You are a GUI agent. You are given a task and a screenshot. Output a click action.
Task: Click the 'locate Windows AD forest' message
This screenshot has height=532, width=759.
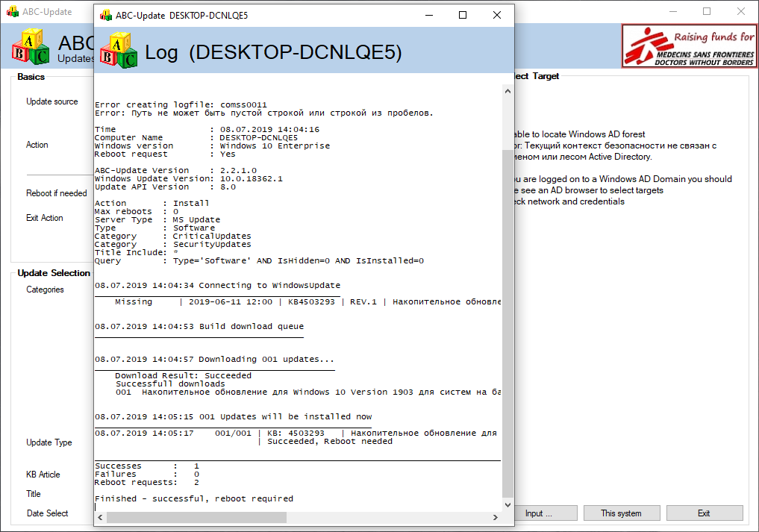(579, 134)
